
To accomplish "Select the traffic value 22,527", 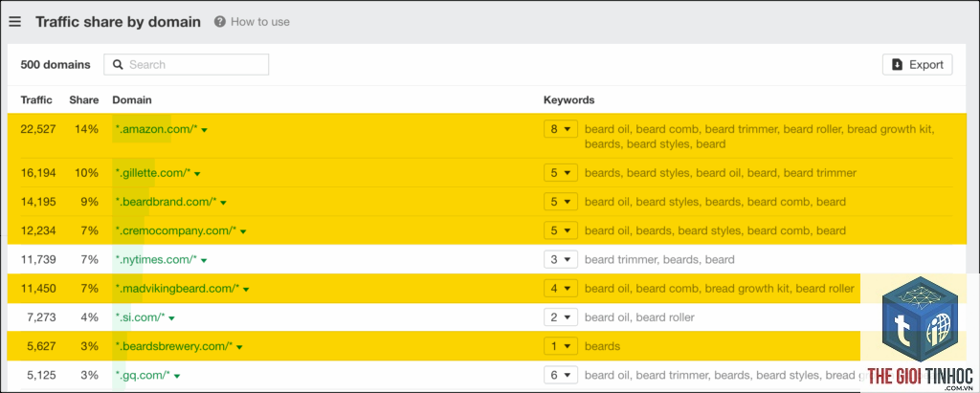I will click(x=38, y=129).
